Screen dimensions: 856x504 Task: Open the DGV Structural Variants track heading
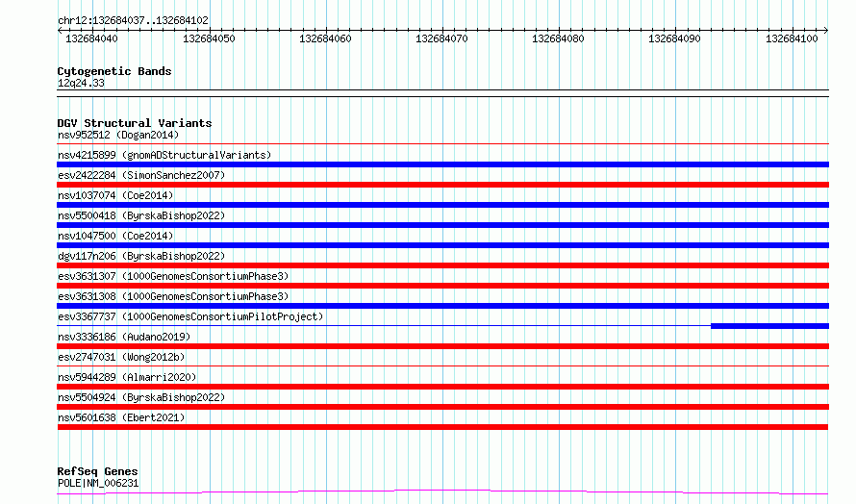pyautogui.click(x=135, y=123)
